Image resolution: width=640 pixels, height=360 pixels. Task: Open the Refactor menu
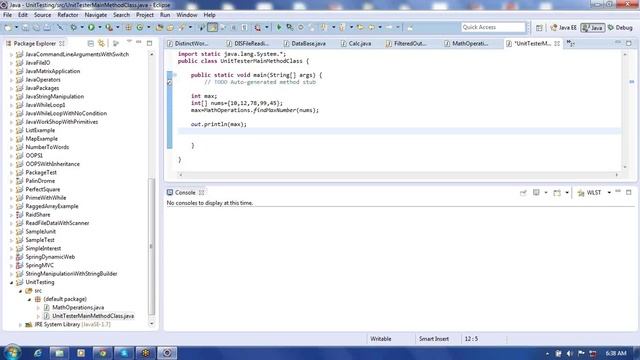coord(68,15)
